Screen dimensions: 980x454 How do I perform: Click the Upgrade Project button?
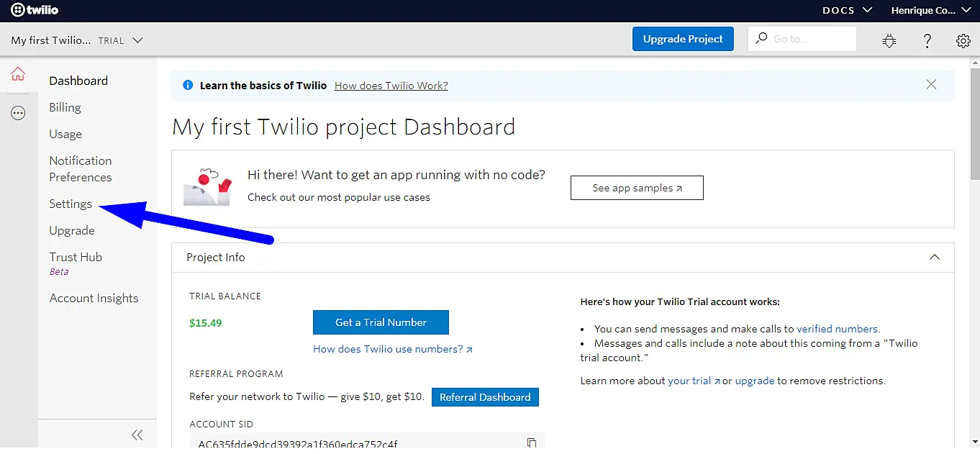(x=683, y=40)
